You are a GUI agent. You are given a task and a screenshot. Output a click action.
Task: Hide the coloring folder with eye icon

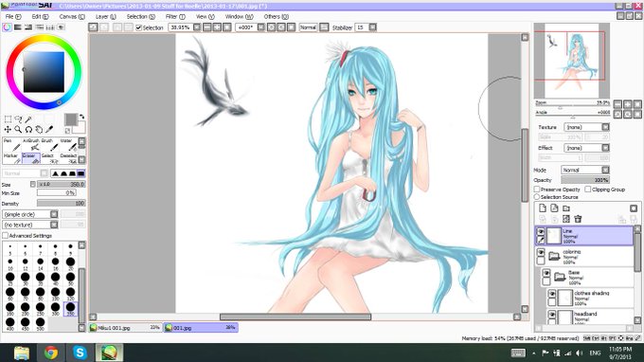coord(541,252)
